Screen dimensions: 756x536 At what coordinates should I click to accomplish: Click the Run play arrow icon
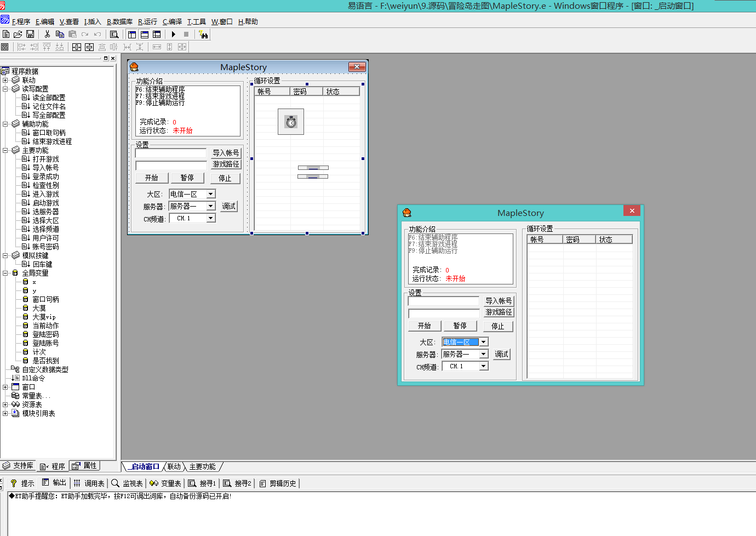point(174,34)
